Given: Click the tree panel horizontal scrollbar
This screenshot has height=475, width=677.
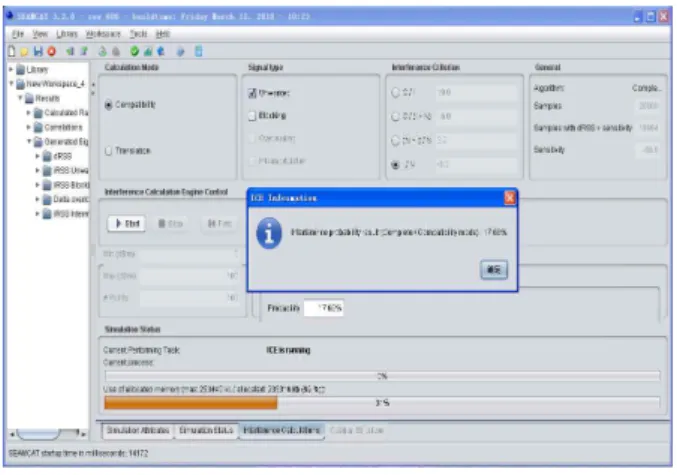Looking at the screenshot, I should click(x=48, y=434).
